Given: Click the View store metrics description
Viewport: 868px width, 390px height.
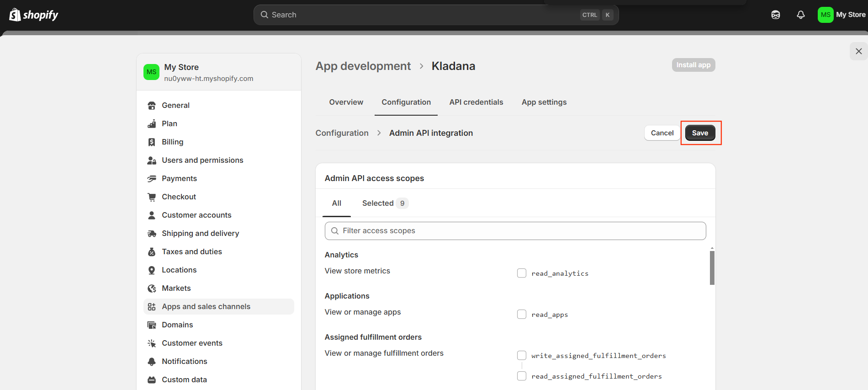Looking at the screenshot, I should point(357,271).
